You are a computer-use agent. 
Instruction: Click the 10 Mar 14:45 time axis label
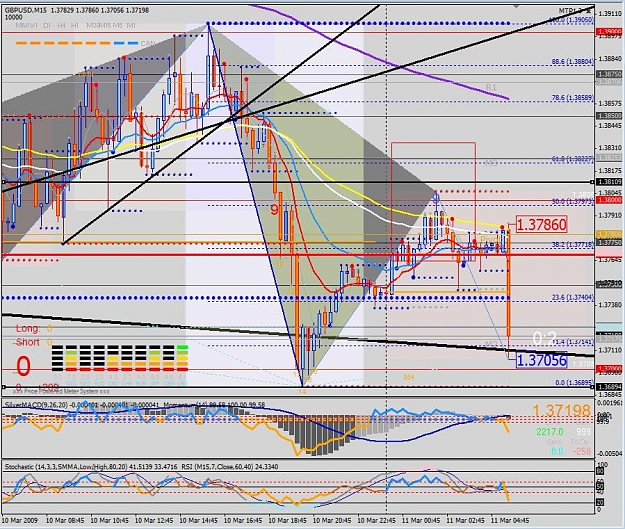coord(199,521)
